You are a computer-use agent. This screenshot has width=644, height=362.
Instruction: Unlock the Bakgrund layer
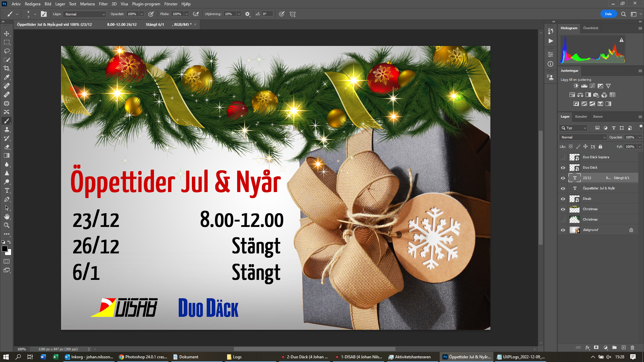click(631, 230)
